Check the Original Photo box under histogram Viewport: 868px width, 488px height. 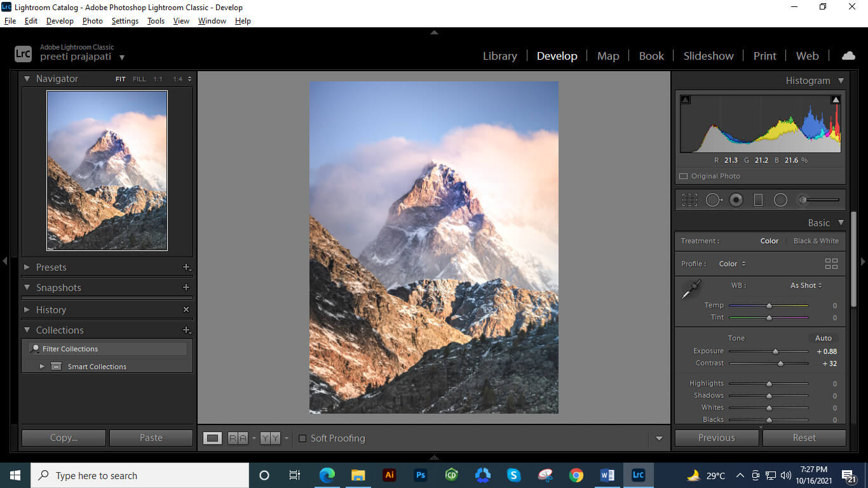(x=684, y=176)
